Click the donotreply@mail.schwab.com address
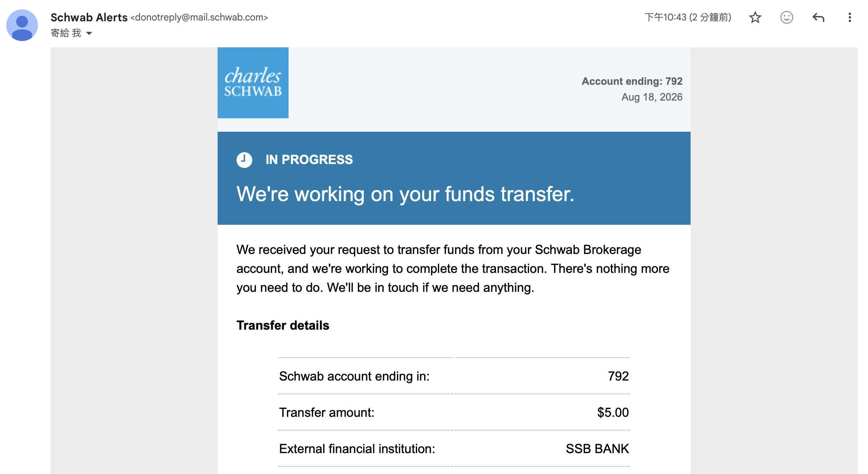The image size is (868, 474). click(199, 17)
